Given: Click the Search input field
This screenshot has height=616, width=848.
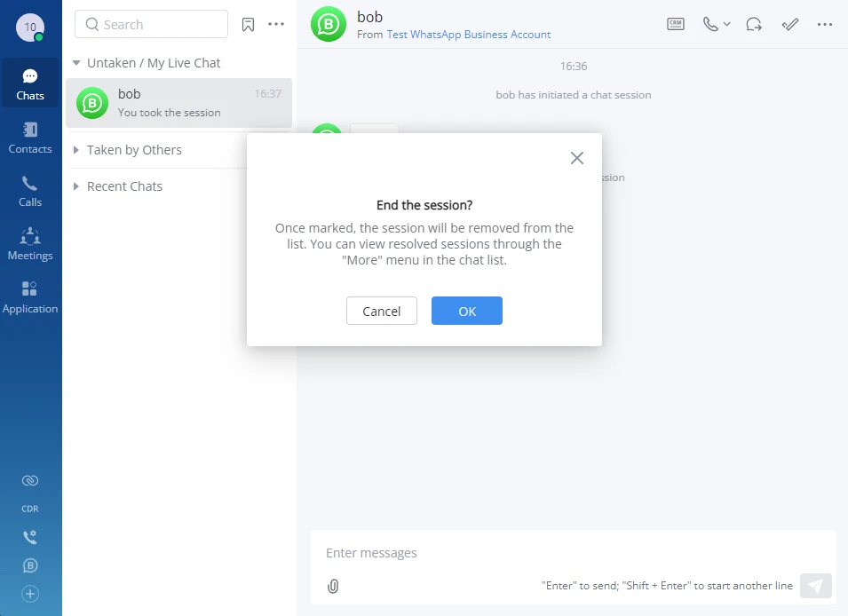Looking at the screenshot, I should (x=152, y=24).
